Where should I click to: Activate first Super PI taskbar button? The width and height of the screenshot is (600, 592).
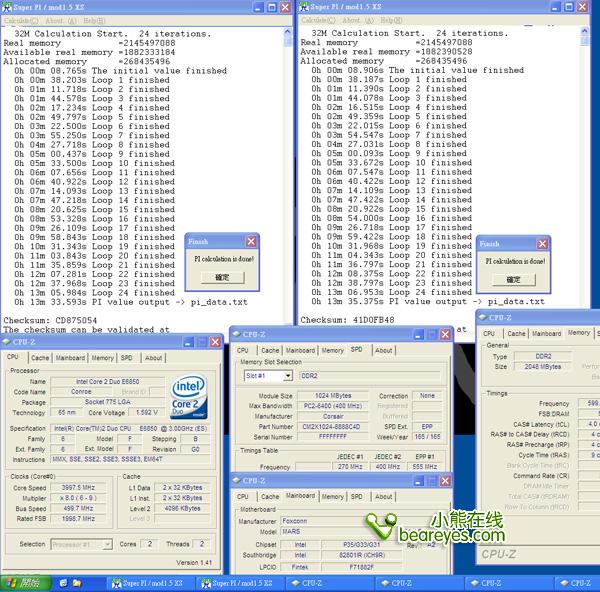point(149,583)
